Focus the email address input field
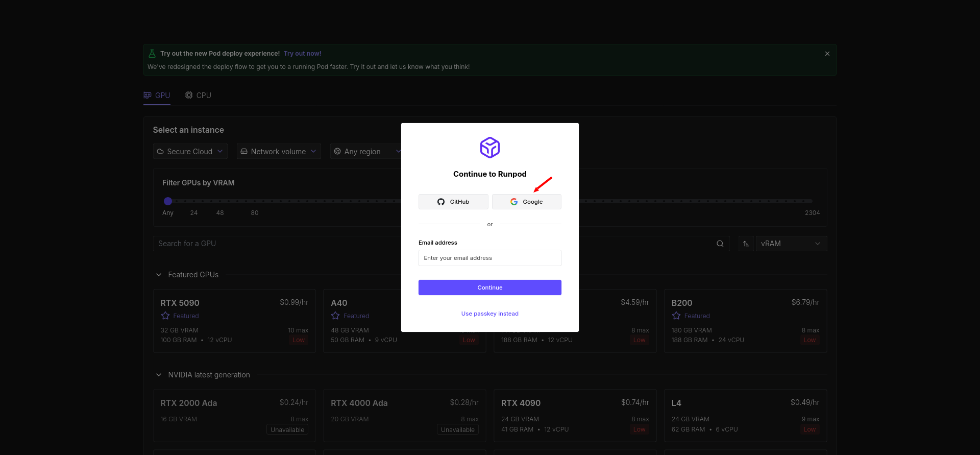980x455 pixels. pos(490,258)
